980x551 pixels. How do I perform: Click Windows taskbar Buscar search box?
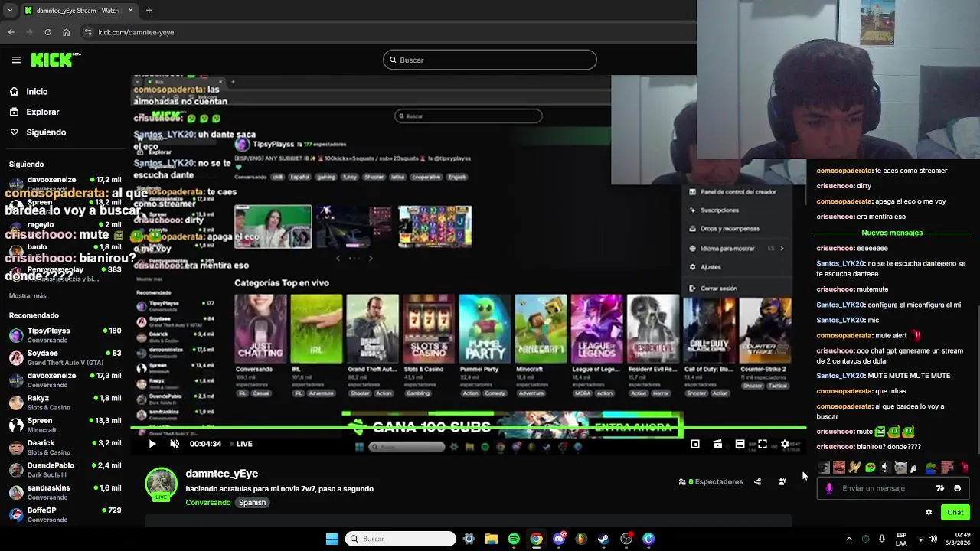pos(400,539)
